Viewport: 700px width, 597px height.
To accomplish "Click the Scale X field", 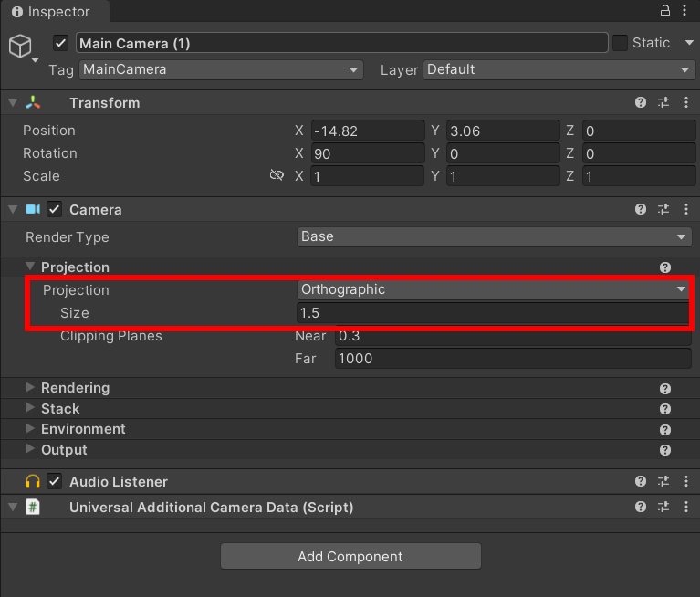I will click(x=368, y=176).
